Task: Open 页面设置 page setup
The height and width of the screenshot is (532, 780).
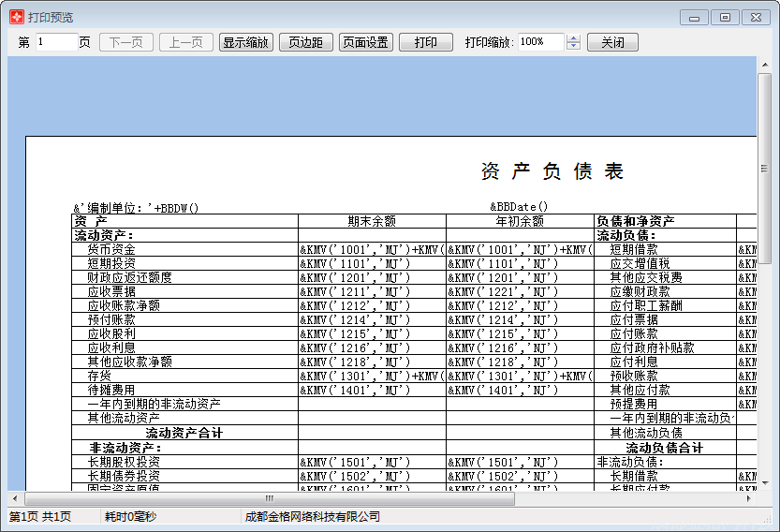Action: [x=365, y=42]
